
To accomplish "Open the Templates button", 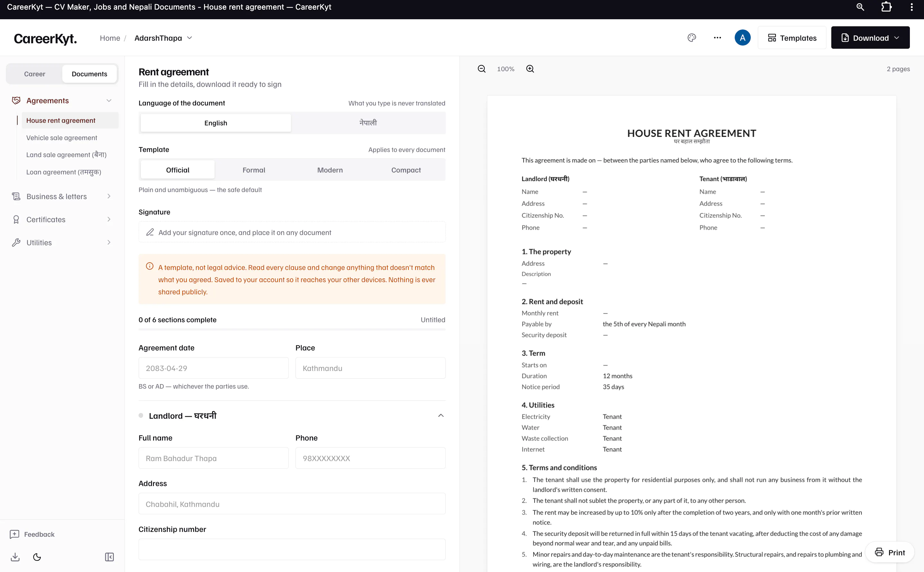I will (x=792, y=38).
